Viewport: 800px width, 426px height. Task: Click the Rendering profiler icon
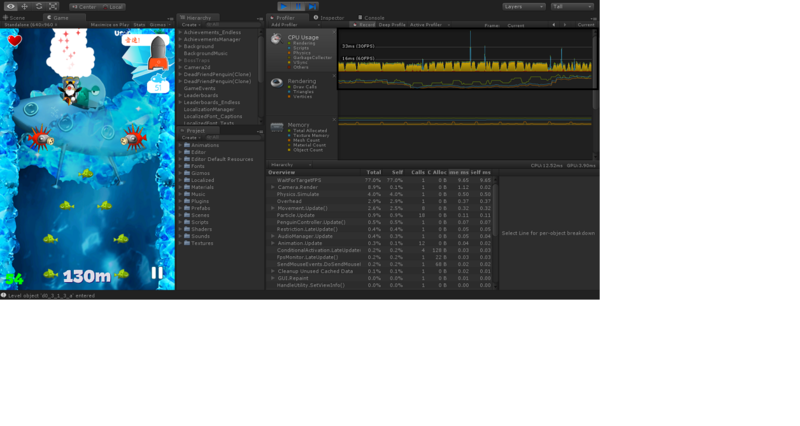277,83
